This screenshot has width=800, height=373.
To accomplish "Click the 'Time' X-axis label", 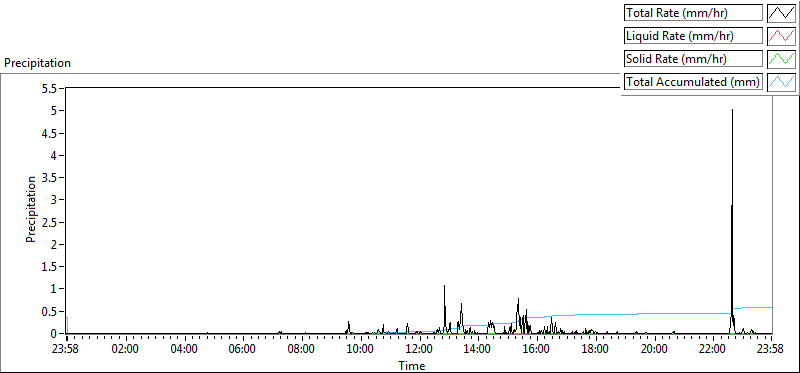I will [x=411, y=365].
